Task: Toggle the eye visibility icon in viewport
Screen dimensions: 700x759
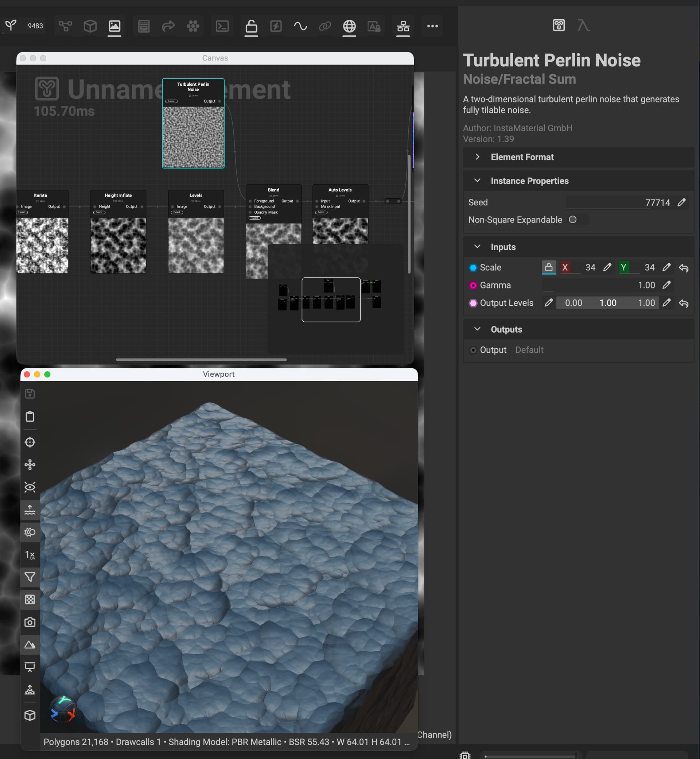Action: pos(30,487)
